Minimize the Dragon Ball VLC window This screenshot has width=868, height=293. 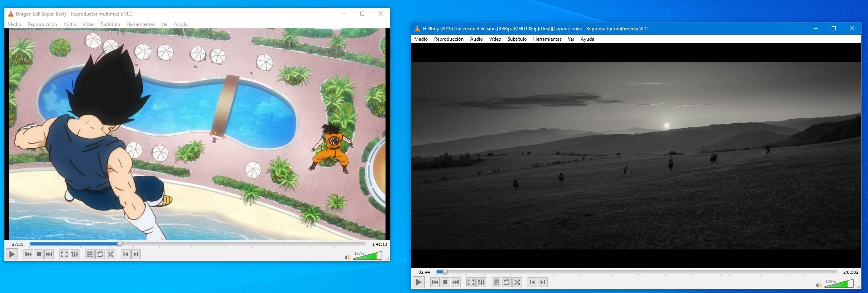click(344, 14)
